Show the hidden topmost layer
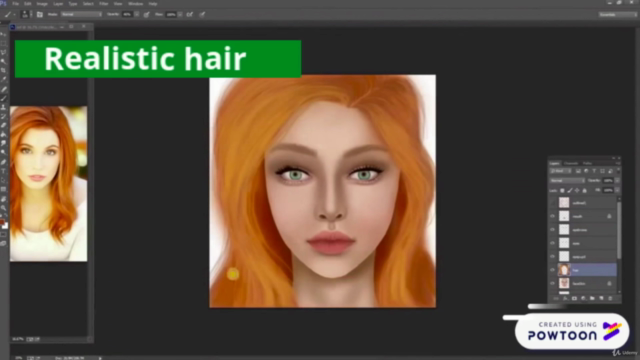The image size is (640, 360). [553, 203]
